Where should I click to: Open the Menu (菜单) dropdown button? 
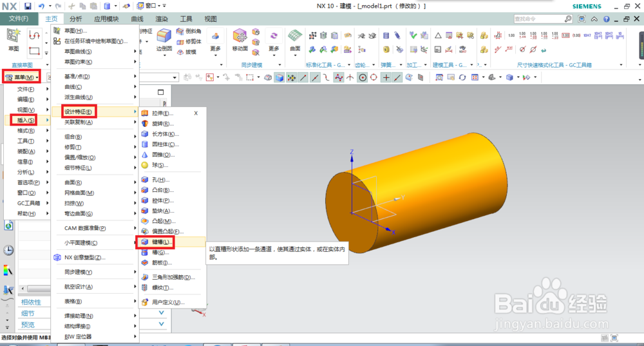point(22,77)
